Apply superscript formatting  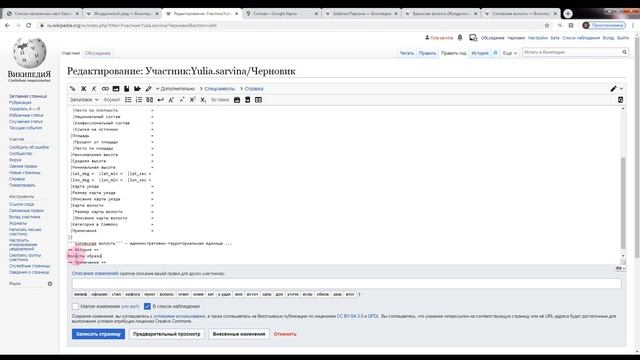[x=192, y=100]
